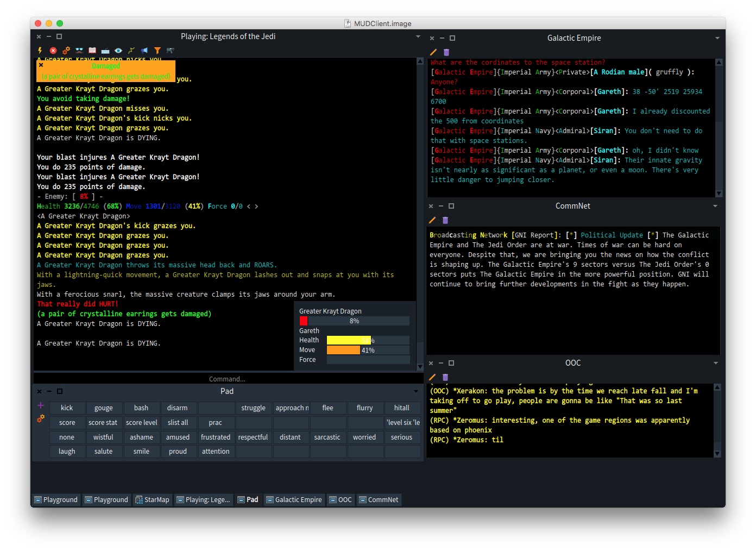Click pencil icon in CommNet panel
756x551 pixels.
pyautogui.click(x=432, y=220)
